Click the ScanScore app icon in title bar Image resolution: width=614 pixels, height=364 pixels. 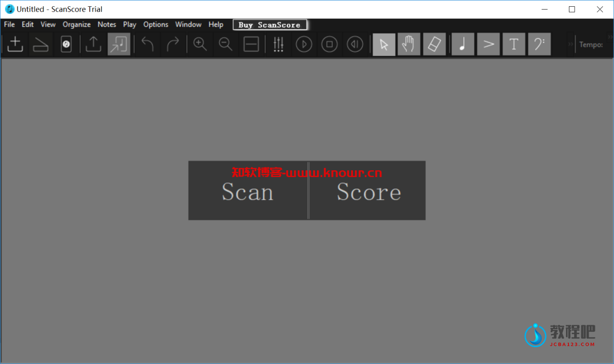tap(9, 9)
